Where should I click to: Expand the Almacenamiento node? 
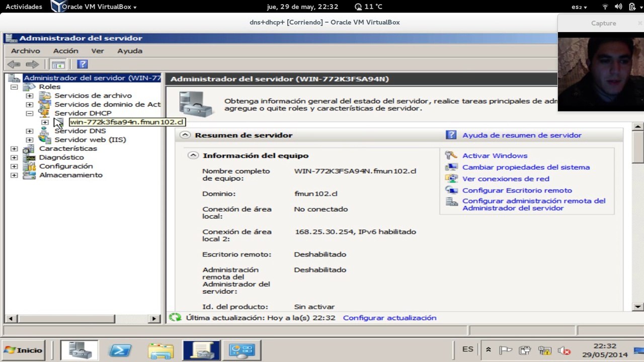coord(14,175)
